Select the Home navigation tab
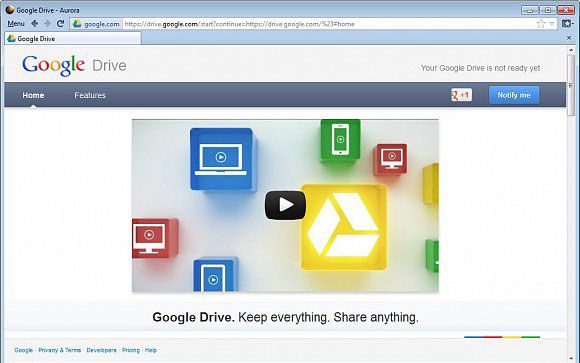 point(33,95)
